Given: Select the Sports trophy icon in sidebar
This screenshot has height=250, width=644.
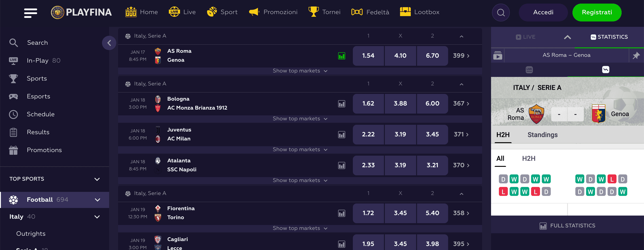Looking at the screenshot, I should 14,78.
